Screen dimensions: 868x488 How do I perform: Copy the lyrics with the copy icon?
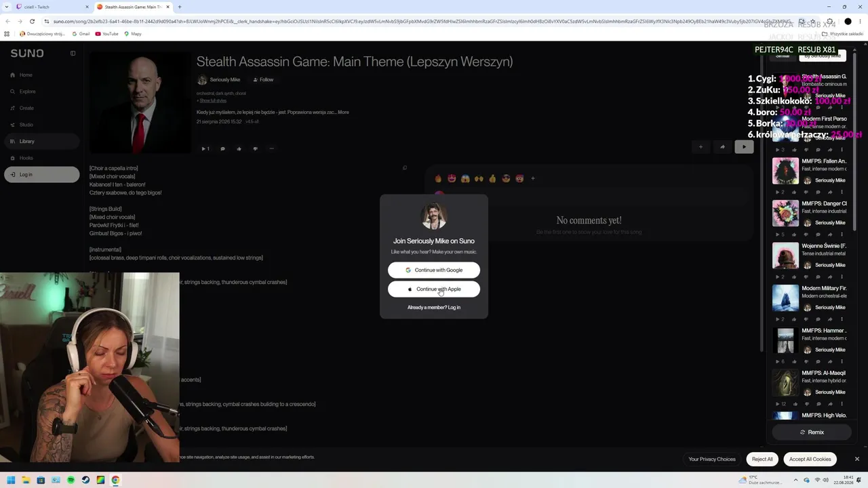(405, 168)
